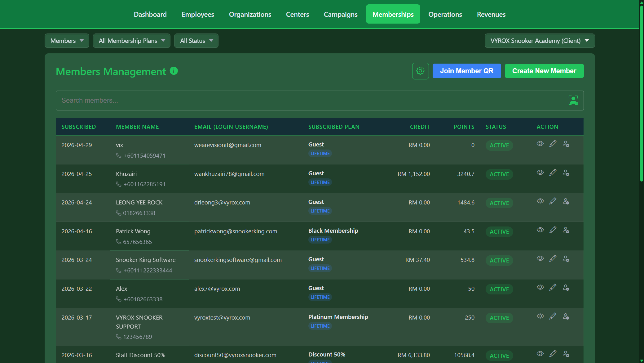
Task: Switch to the Organizations tab
Action: coord(250,14)
